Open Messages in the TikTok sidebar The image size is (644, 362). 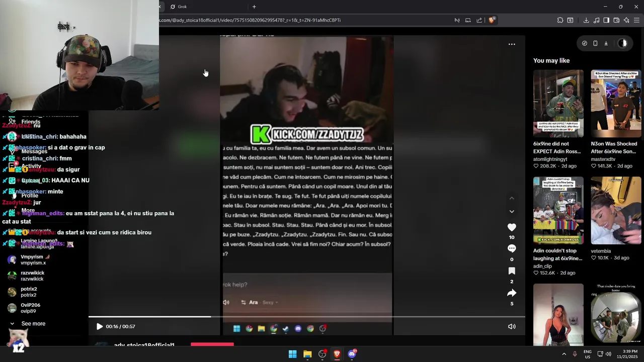(x=34, y=151)
